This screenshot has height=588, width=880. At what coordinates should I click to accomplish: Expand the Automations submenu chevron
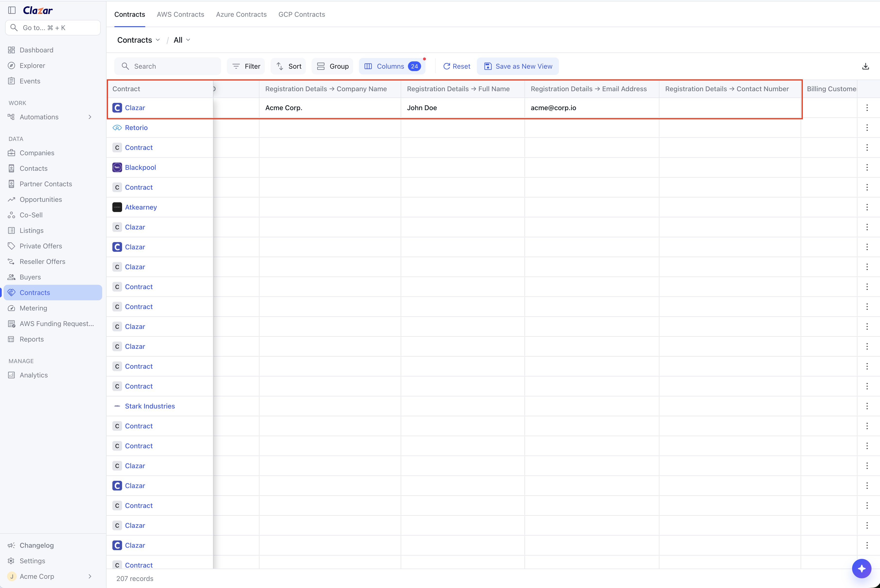coord(90,117)
